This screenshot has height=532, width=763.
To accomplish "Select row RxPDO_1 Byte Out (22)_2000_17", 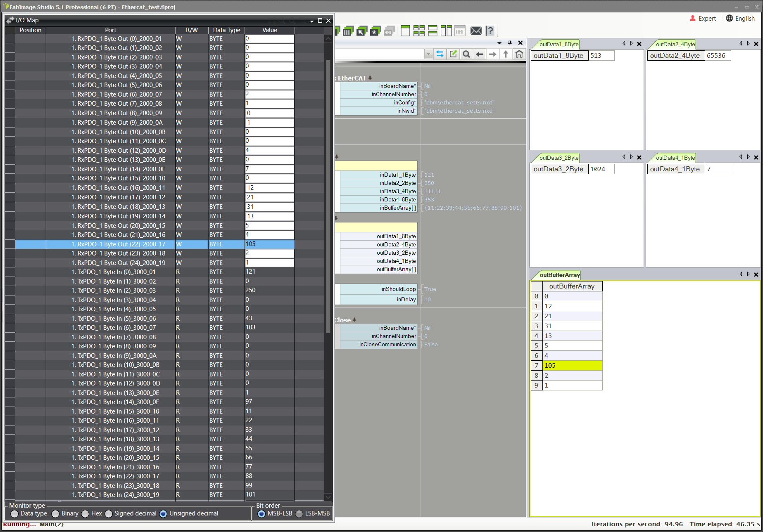I will tap(155, 244).
